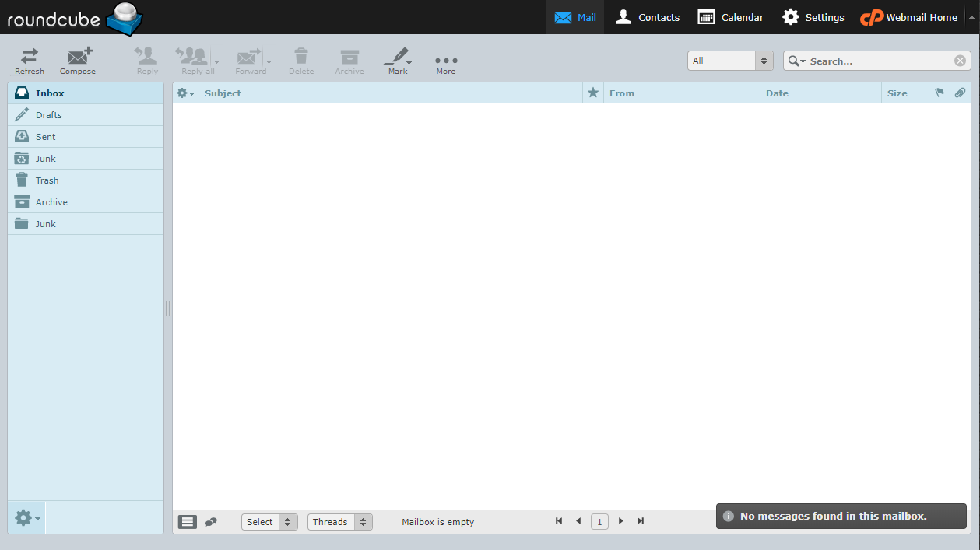
Task: Switch to single-row list view at the bottom
Action: point(187,521)
